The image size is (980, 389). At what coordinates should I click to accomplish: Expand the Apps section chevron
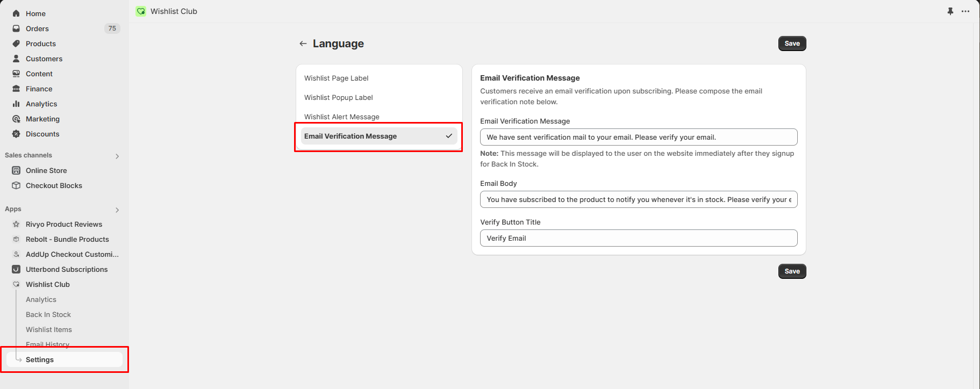point(117,210)
